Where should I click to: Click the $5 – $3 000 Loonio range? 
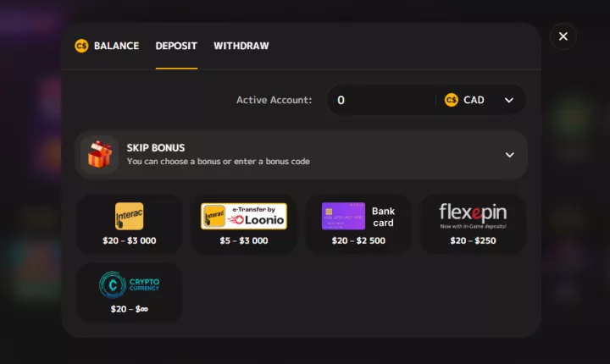pyautogui.click(x=244, y=240)
